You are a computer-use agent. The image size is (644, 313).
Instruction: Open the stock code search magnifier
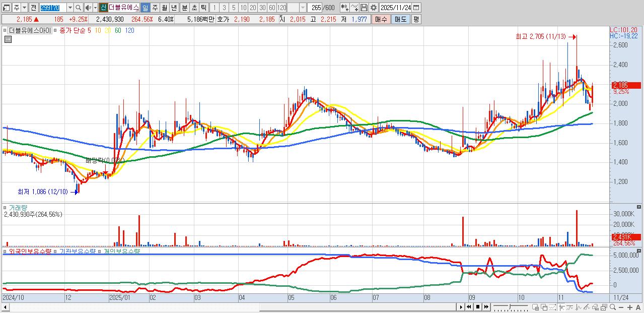click(x=79, y=8)
